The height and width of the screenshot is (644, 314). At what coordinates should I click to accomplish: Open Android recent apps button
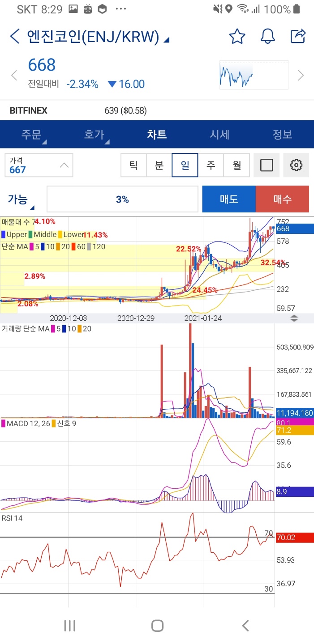[x=69, y=626]
